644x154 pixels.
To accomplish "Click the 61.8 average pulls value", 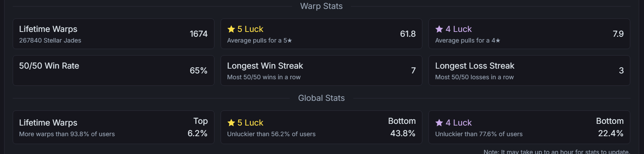I will [x=408, y=34].
